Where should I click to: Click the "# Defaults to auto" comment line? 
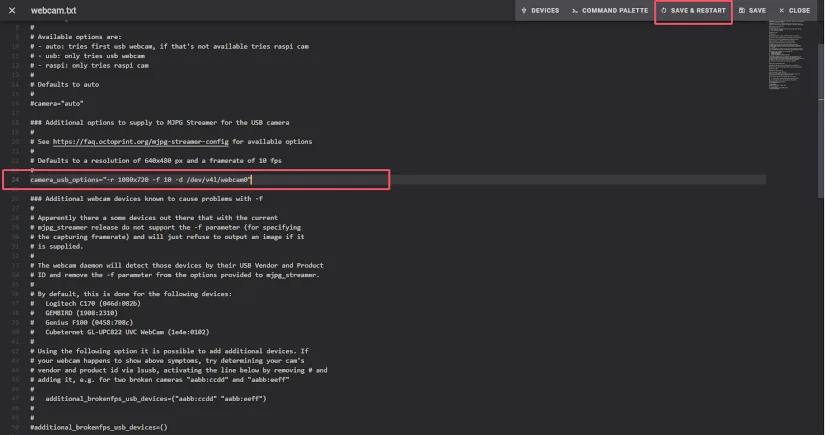click(x=64, y=85)
